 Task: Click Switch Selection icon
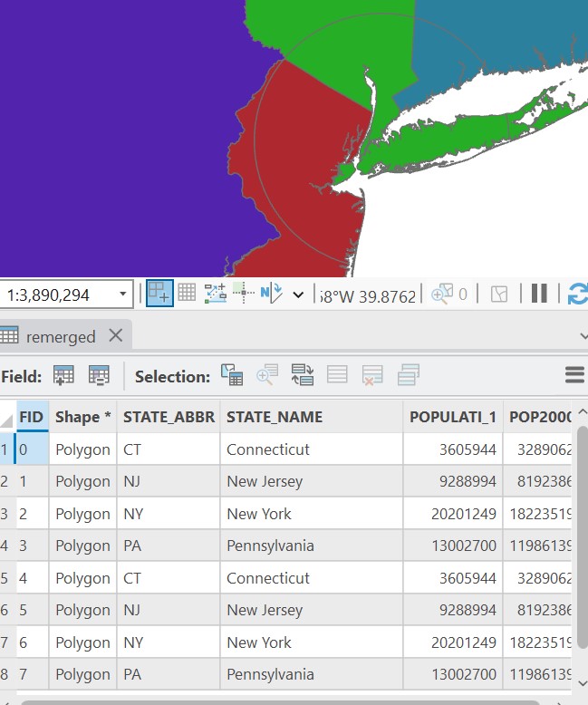point(302,375)
